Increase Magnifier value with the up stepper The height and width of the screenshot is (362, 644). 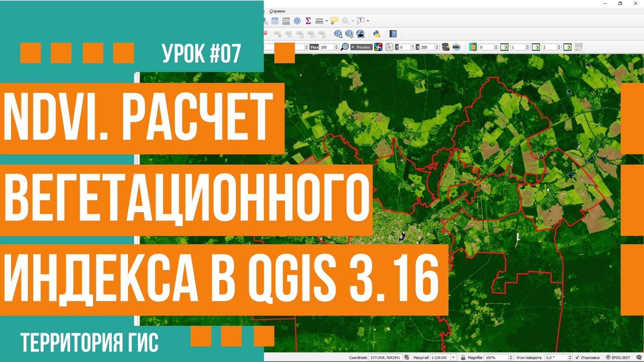point(511,355)
